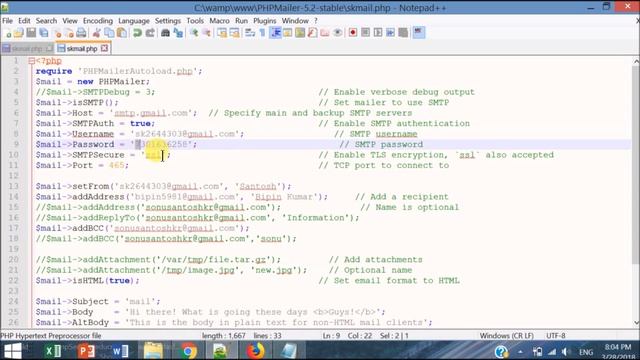Open the Settings menu

(x=168, y=21)
